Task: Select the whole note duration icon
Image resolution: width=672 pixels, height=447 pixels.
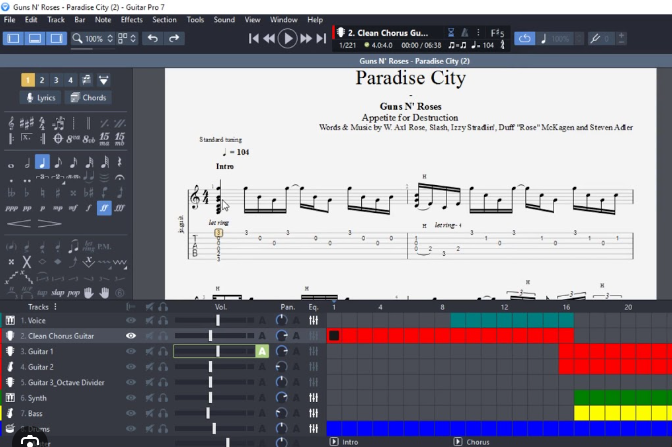Action: pos(12,162)
